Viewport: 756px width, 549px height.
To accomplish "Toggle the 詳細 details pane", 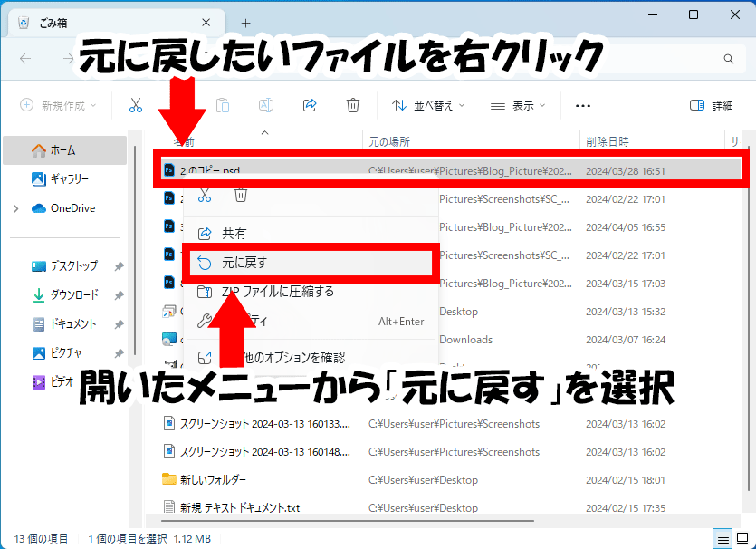I will pyautogui.click(x=711, y=105).
